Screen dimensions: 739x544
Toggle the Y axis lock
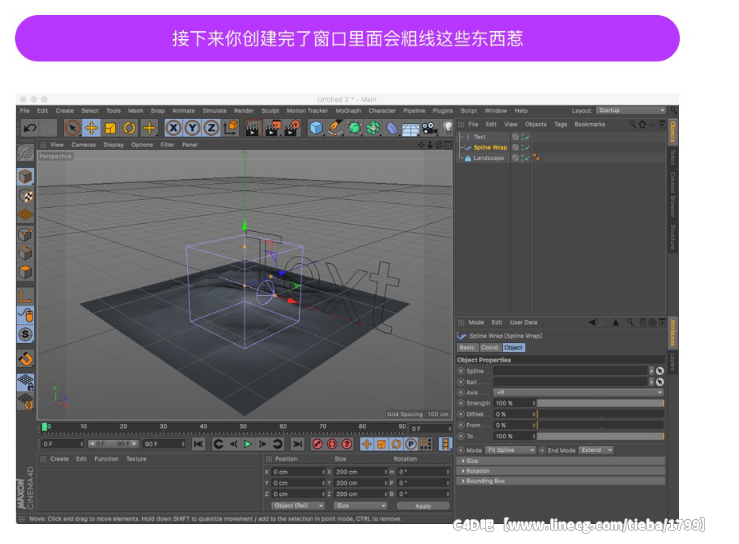192,128
